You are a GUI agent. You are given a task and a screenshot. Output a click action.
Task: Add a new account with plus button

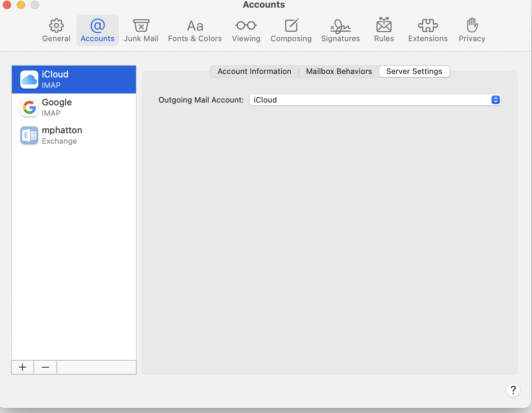23,367
